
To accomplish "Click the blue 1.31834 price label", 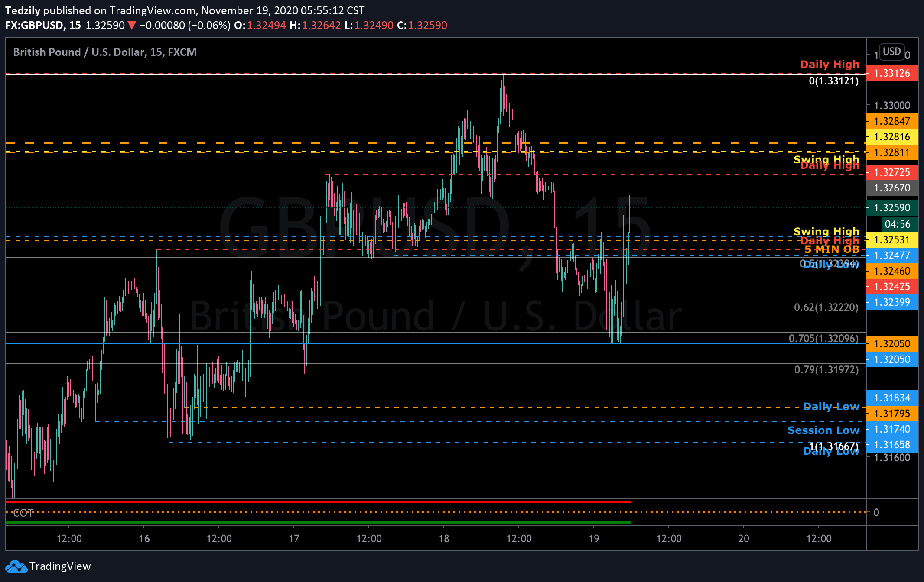I will click(891, 398).
